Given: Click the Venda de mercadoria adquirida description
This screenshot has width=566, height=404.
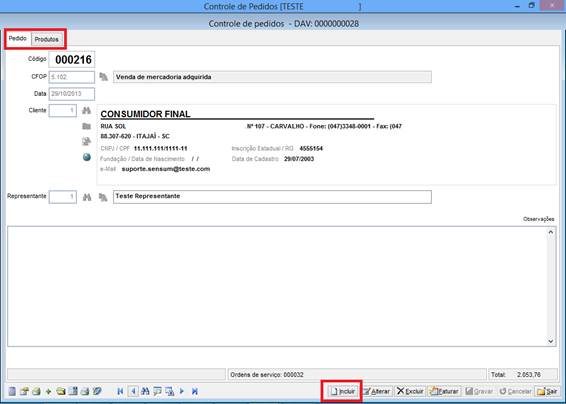Looking at the screenshot, I should (272, 77).
